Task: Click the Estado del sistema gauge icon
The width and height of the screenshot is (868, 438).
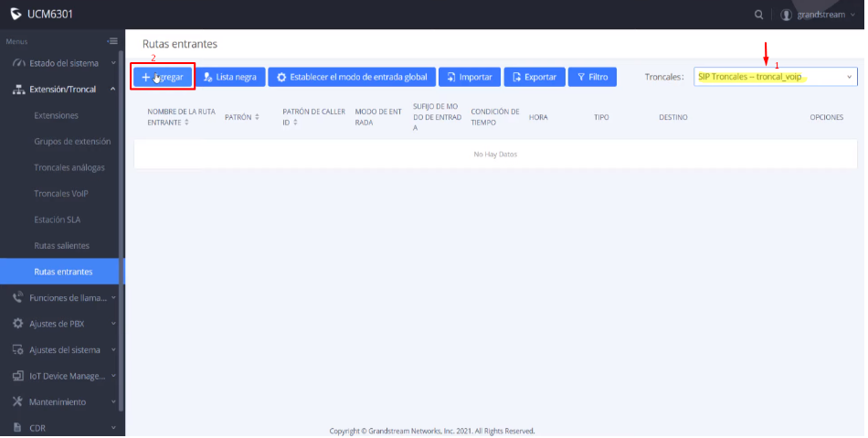Action: coord(18,63)
